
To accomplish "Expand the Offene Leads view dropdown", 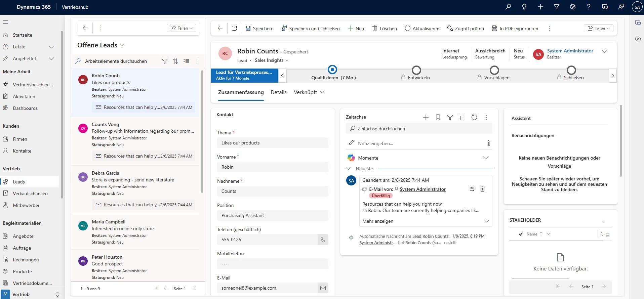I will (x=122, y=45).
